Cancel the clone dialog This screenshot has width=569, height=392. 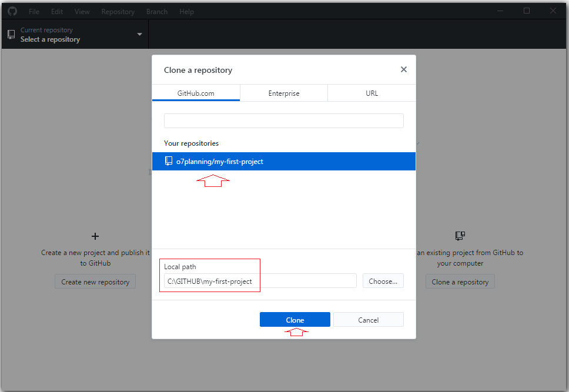click(x=369, y=319)
